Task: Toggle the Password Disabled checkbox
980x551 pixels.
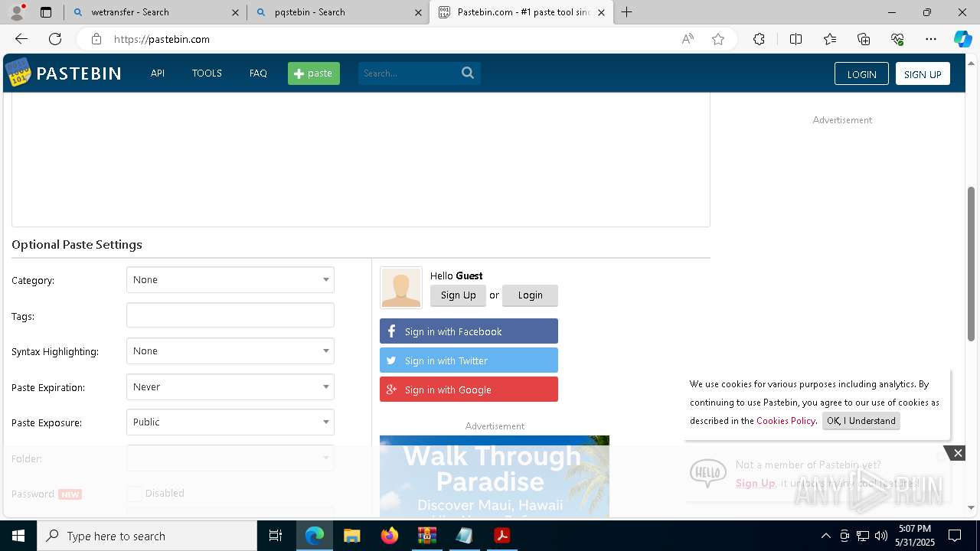Action: pos(135,494)
